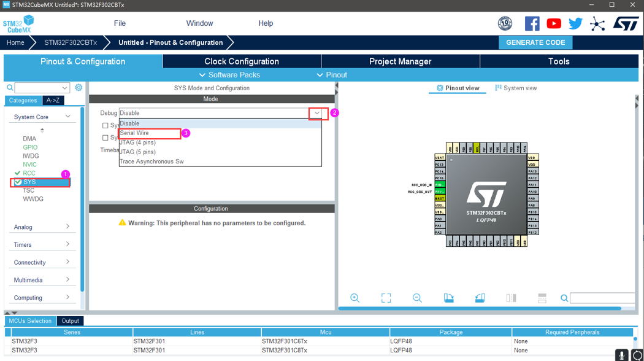644x361 pixels.
Task: Toggle the split vertical view icon
Action: [511, 298]
